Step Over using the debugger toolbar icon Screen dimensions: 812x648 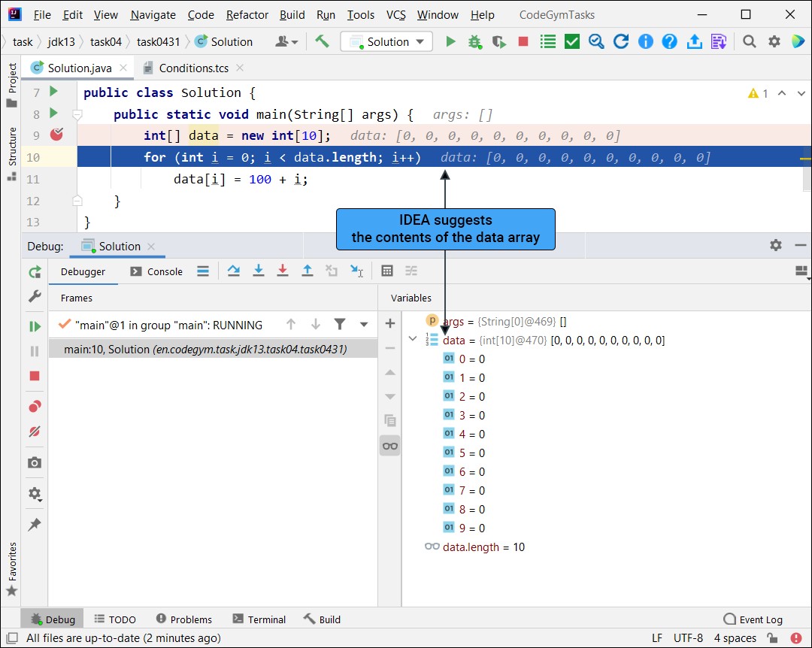coord(234,271)
